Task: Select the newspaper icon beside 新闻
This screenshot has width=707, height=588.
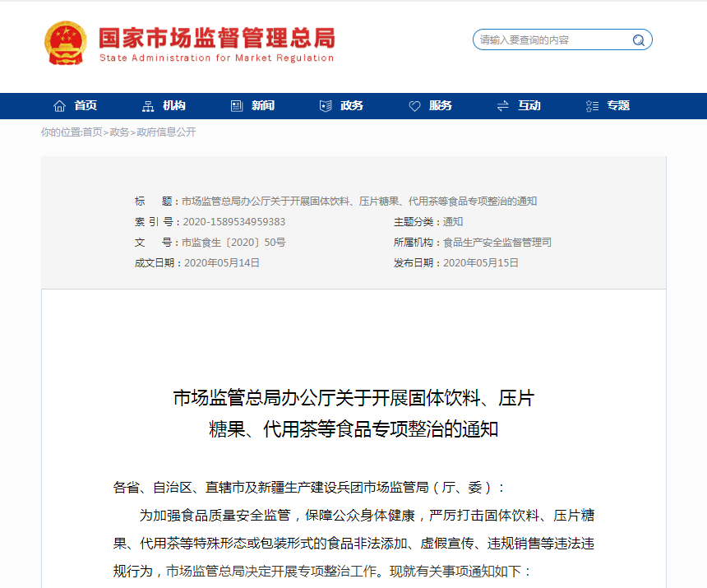Action: (237, 106)
